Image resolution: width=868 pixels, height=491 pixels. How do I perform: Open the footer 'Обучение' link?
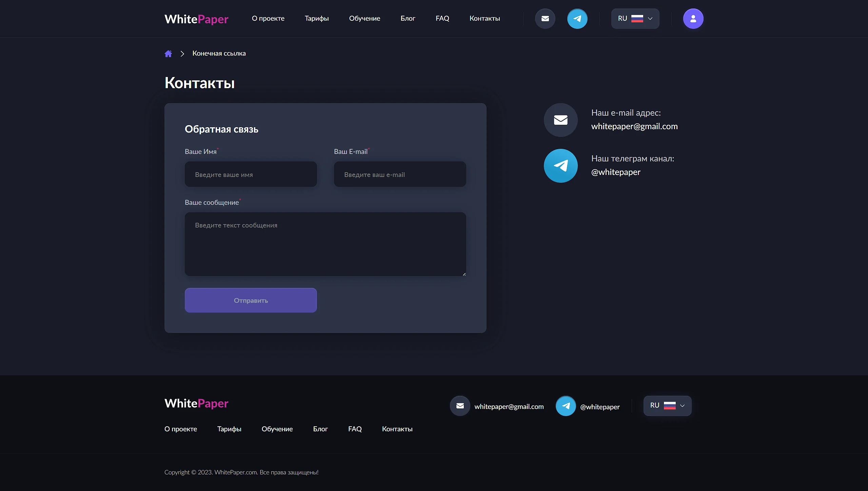point(277,429)
